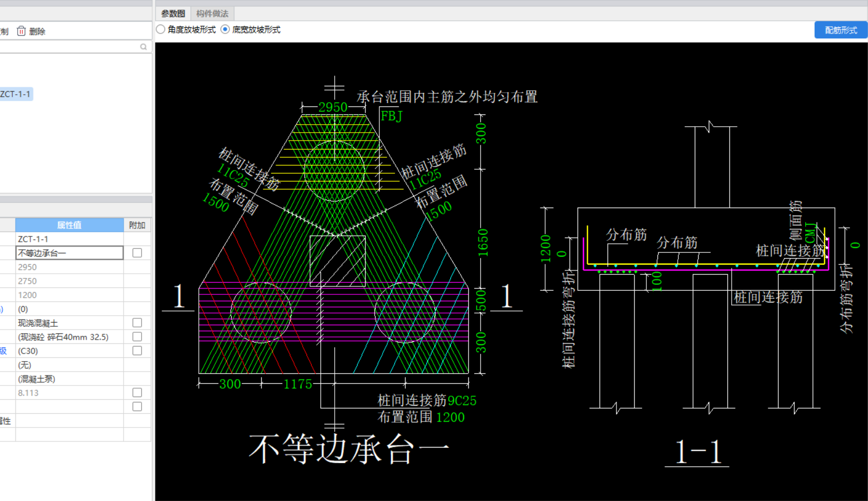This screenshot has width=868, height=501.
Task: Click the green 2950 dimension at top
Action: click(333, 107)
